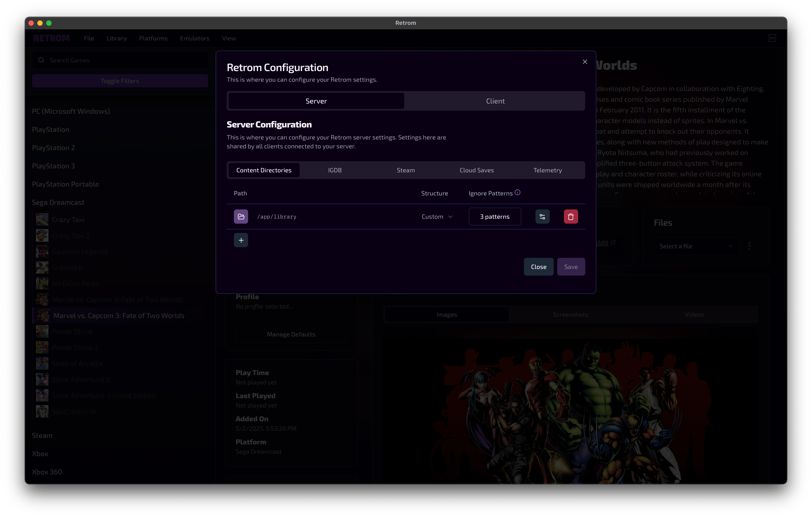Select the Cloud Saves tab
812x517 pixels.
tap(476, 170)
